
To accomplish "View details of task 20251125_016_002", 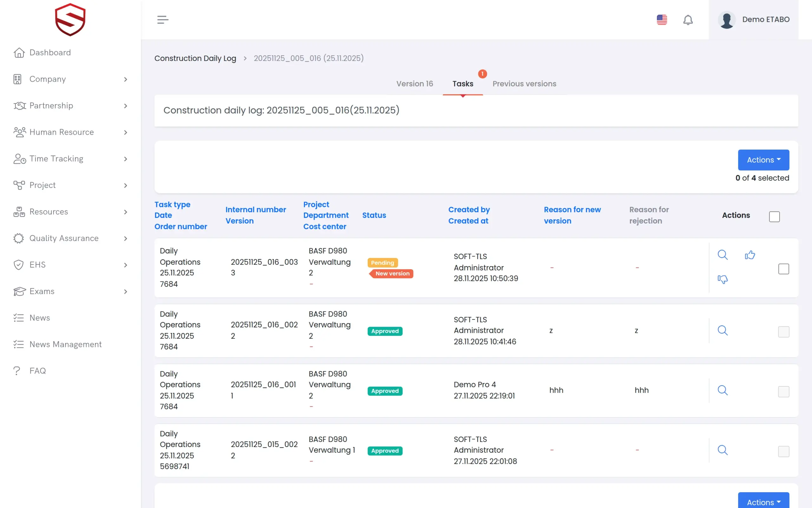I will [723, 330].
